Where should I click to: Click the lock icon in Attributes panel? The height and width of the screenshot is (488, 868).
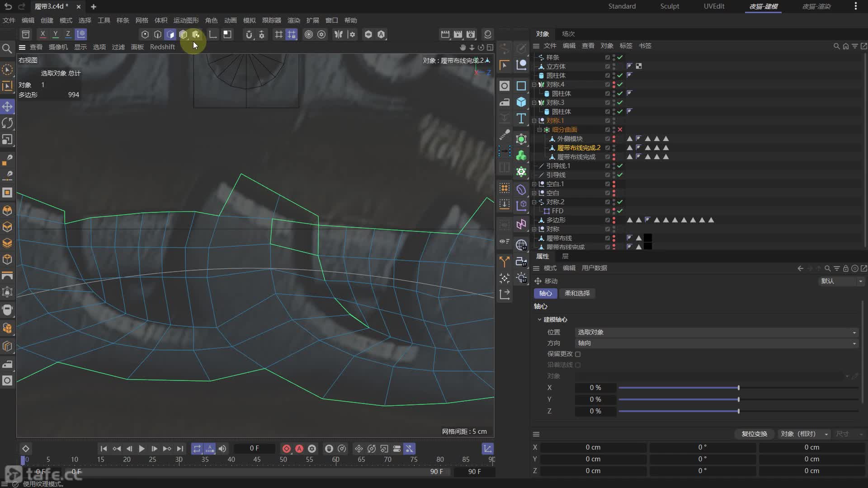(x=846, y=268)
